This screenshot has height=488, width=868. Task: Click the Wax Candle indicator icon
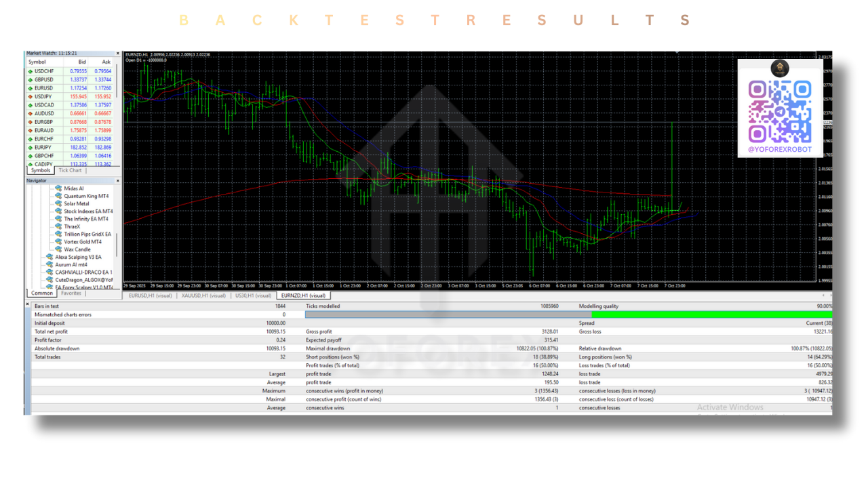pos(58,249)
